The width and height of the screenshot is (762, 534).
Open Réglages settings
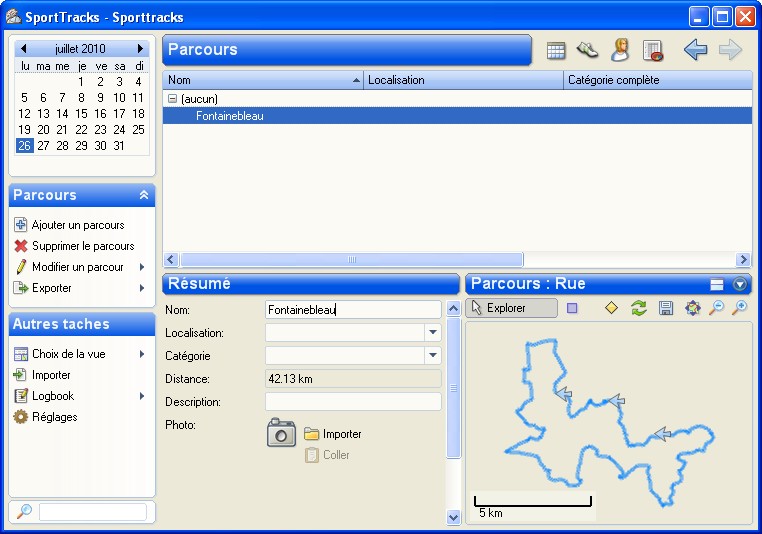pos(54,417)
